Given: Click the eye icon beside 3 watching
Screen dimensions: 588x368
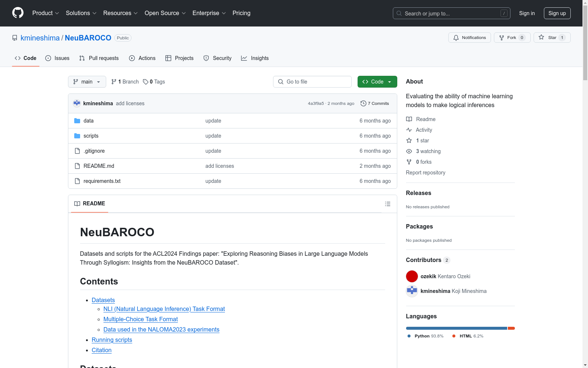Looking at the screenshot, I should pyautogui.click(x=409, y=151).
